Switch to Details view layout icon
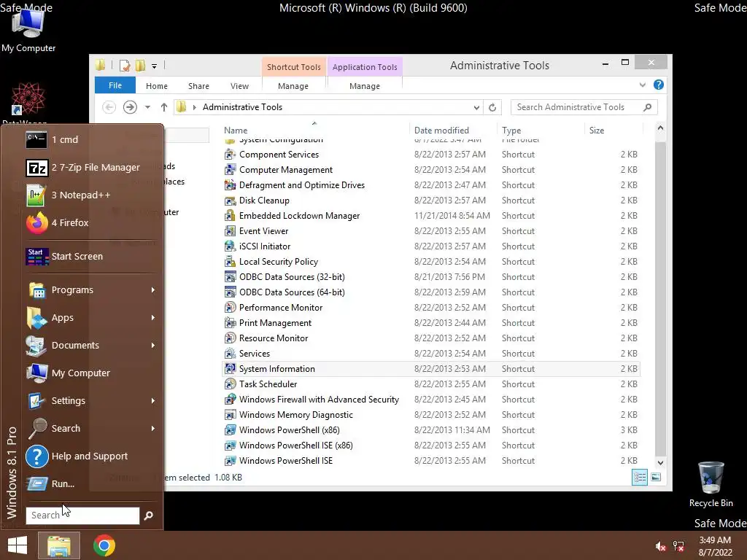The width and height of the screenshot is (747, 560). click(x=640, y=477)
